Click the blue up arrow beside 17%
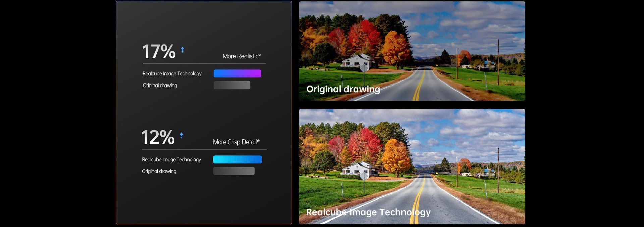This screenshot has width=644, height=227. click(x=182, y=50)
